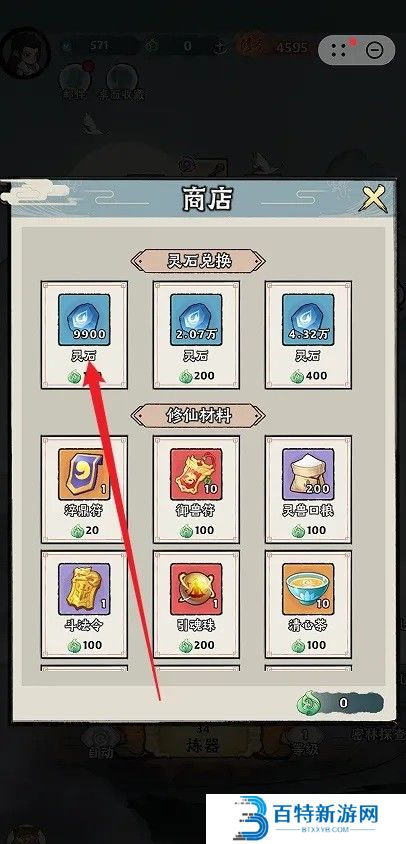Tap the player avatar portrait
This screenshot has width=406, height=844.
[25, 55]
